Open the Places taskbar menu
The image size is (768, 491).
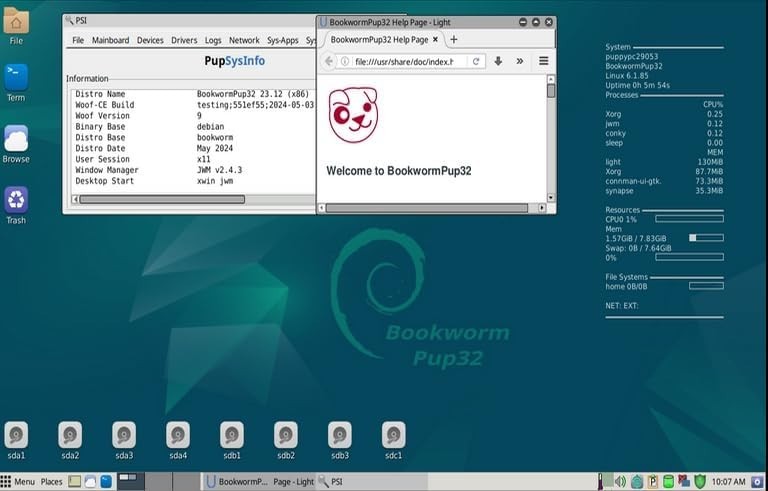click(51, 482)
